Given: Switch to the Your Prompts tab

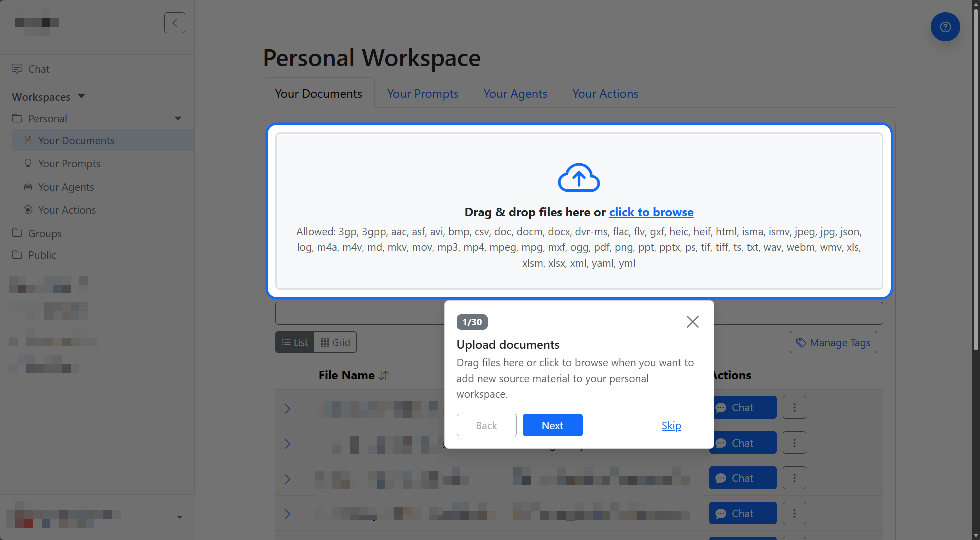Looking at the screenshot, I should pyautogui.click(x=422, y=94).
